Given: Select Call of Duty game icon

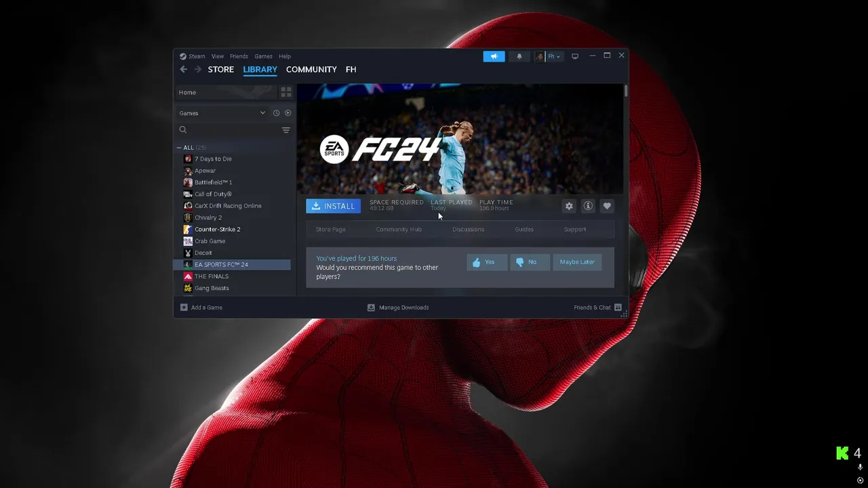Looking at the screenshot, I should click(x=188, y=194).
